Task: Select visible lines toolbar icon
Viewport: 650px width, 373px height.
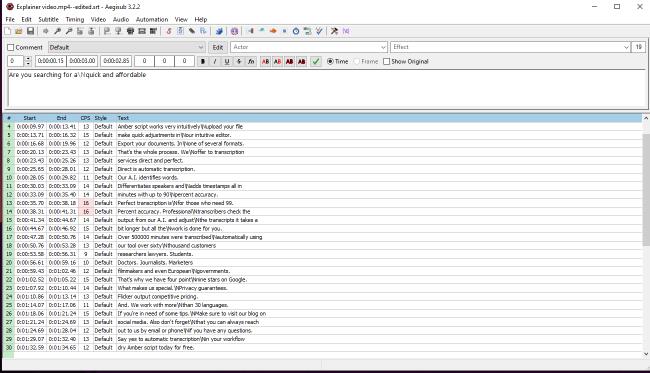Action: point(130,31)
